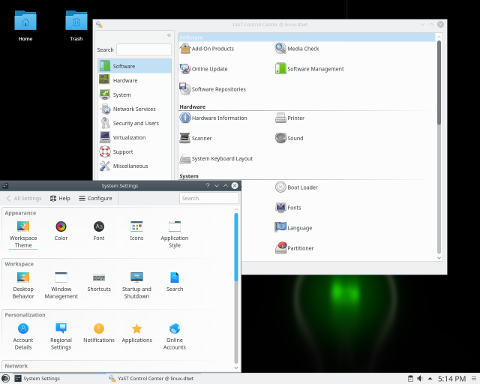Image resolution: width=480 pixels, height=384 pixels.
Task: Open Font settings in System Settings
Action: point(99,231)
